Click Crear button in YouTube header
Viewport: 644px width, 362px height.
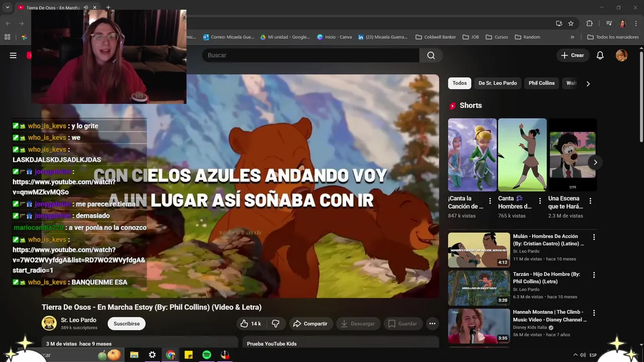[x=573, y=55]
